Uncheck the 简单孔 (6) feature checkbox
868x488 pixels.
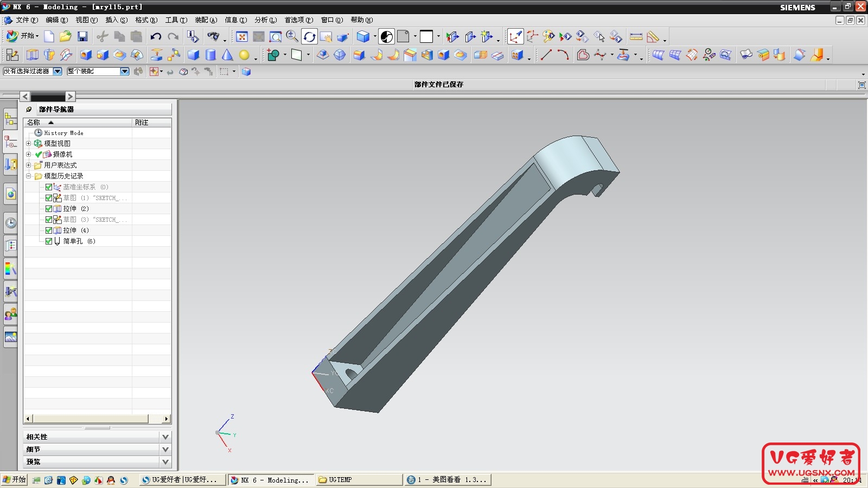point(49,241)
